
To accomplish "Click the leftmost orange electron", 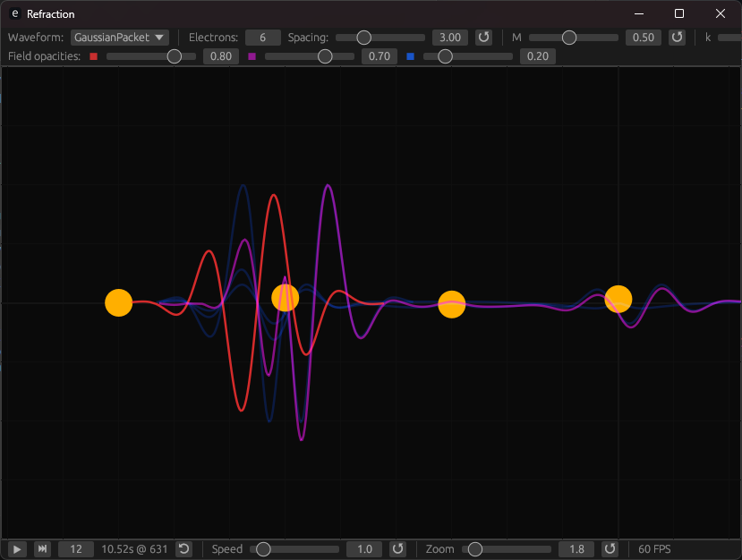I will coord(119,303).
